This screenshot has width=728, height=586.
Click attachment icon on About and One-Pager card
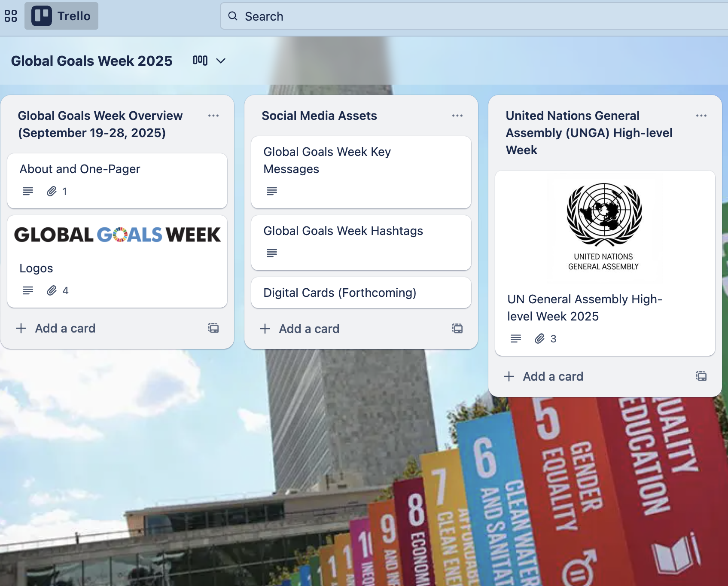coord(52,191)
